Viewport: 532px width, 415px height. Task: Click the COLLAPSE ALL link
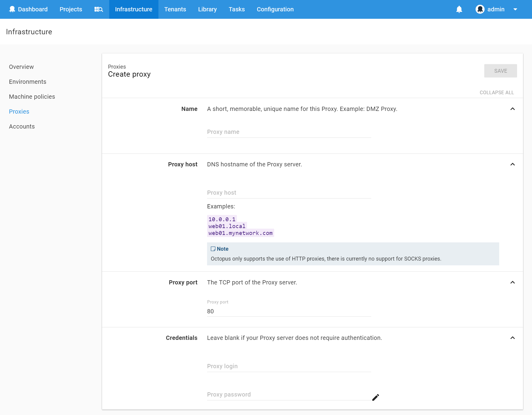tap(497, 92)
